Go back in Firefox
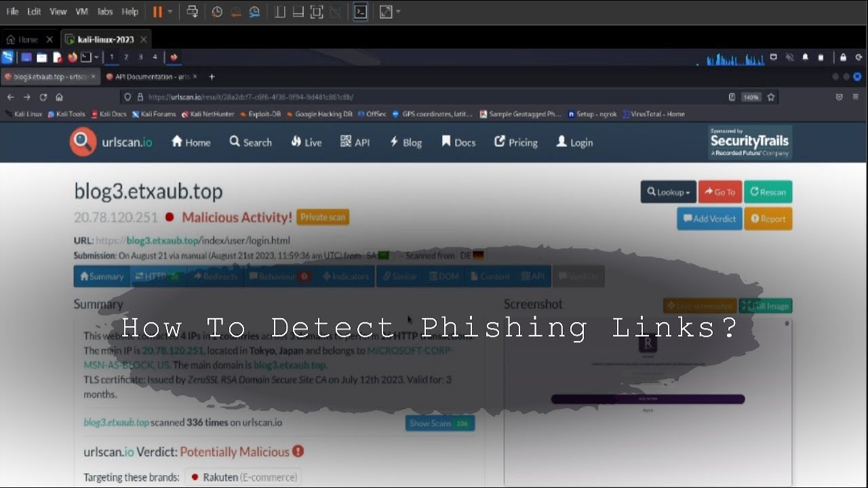Viewport: 868px width, 488px height. (11, 97)
